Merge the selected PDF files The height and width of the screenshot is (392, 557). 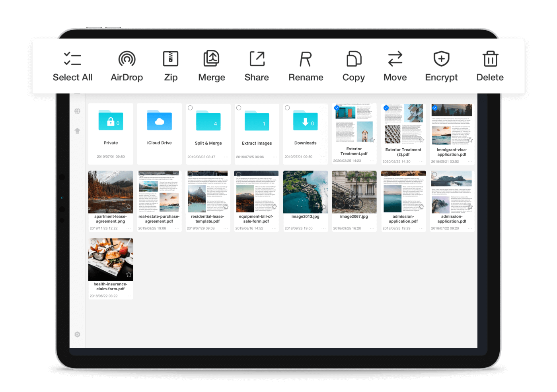(211, 59)
